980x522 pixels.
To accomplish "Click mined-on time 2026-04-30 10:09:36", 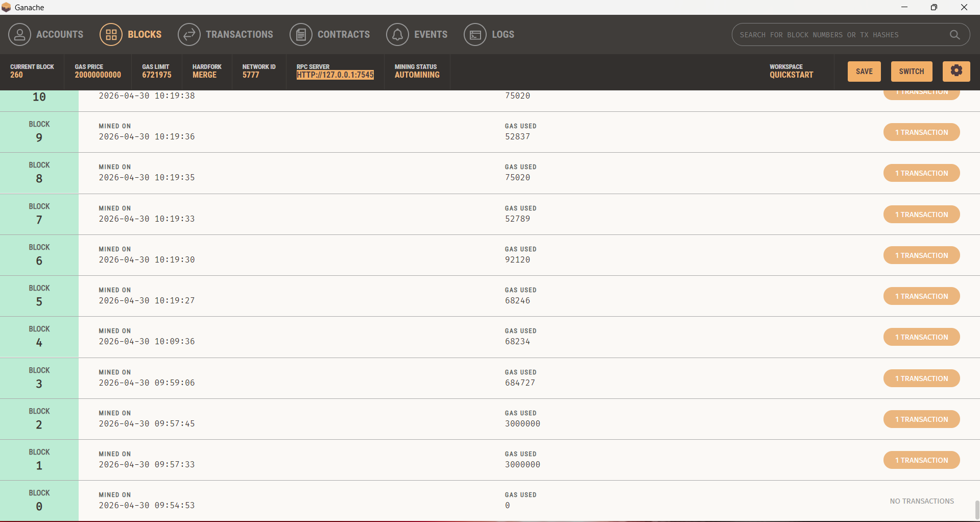I will (147, 341).
